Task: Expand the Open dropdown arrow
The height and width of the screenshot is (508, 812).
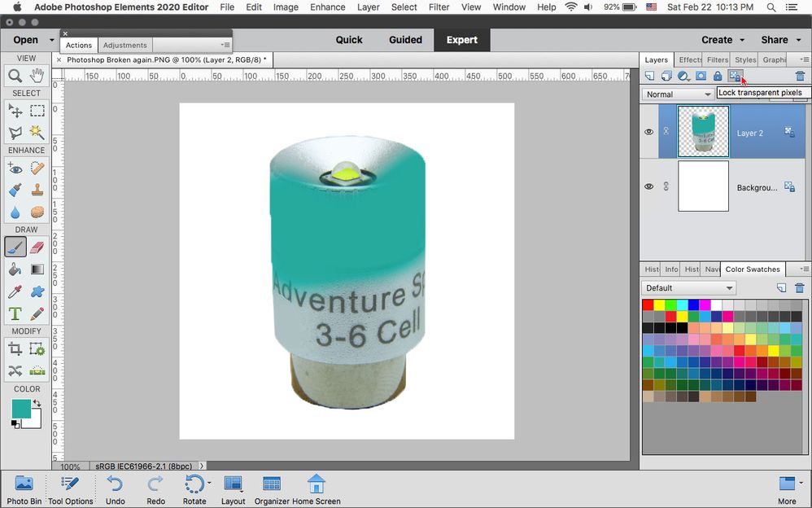Action: click(52, 40)
